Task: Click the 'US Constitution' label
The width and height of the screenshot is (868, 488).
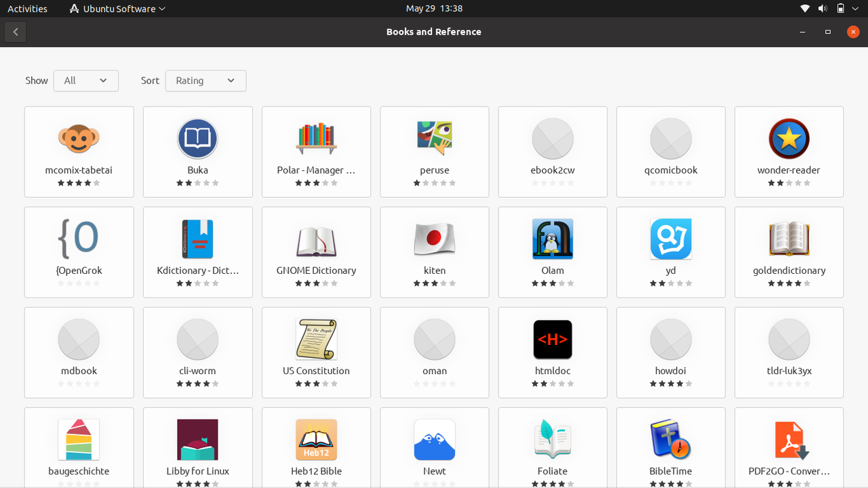Action: tap(316, 371)
